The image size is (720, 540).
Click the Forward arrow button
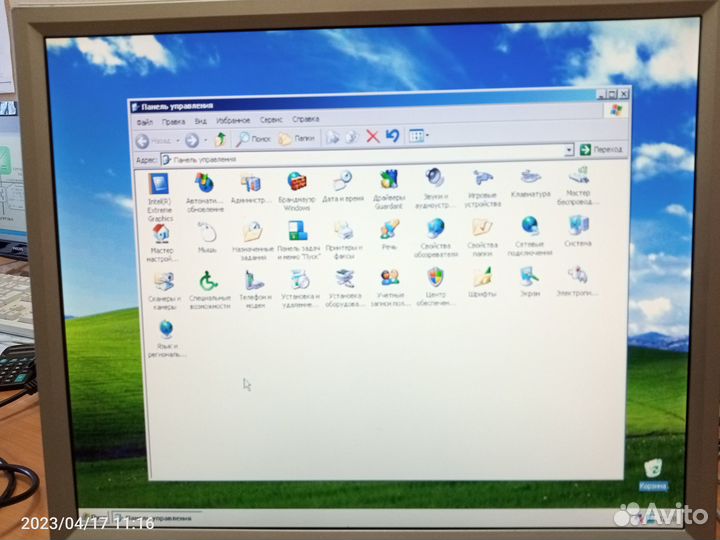pyautogui.click(x=192, y=140)
